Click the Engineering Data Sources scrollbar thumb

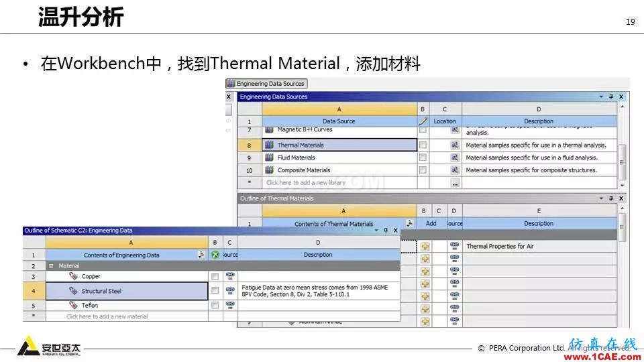[x=623, y=162]
